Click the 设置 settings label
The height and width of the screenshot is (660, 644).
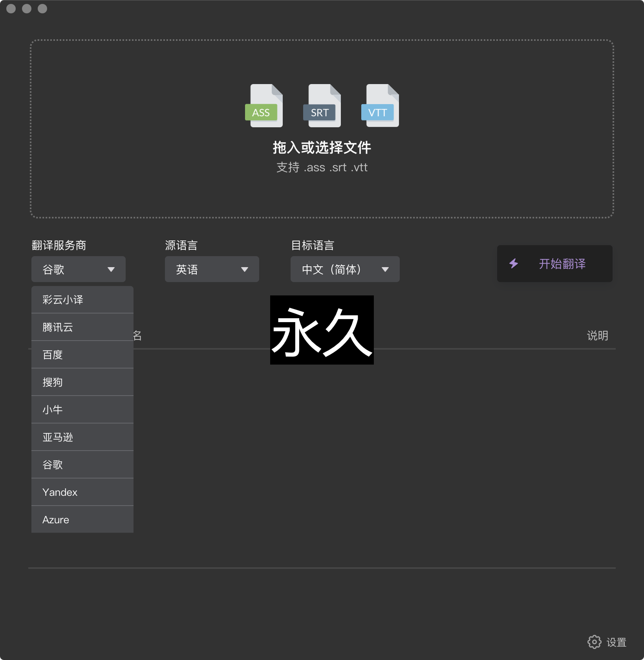coord(617,642)
